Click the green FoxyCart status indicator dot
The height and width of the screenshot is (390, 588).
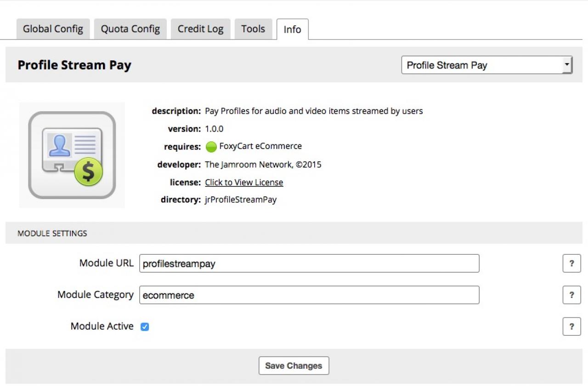(211, 147)
